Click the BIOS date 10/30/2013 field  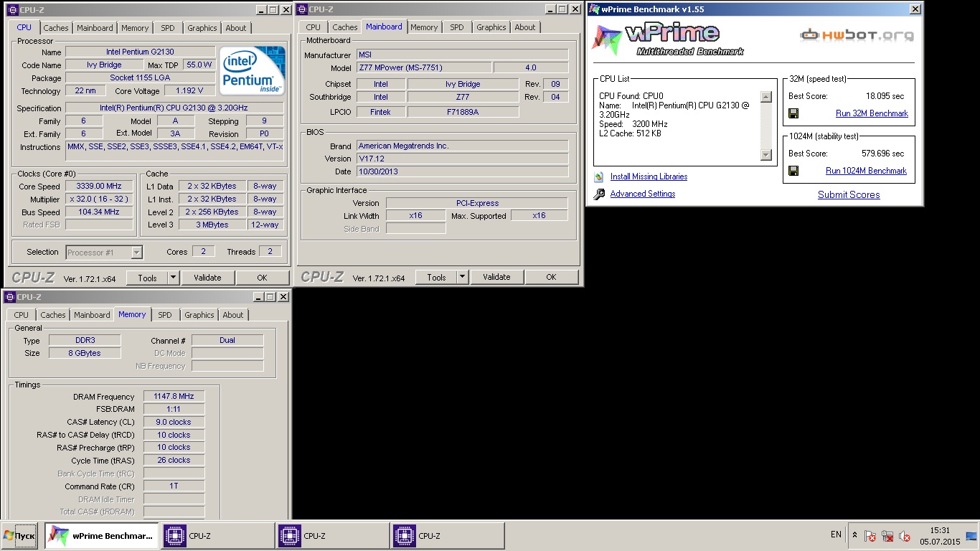tap(463, 171)
